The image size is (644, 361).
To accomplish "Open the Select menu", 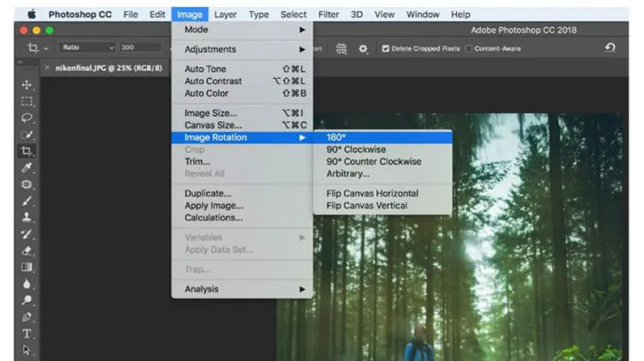I will [294, 15].
